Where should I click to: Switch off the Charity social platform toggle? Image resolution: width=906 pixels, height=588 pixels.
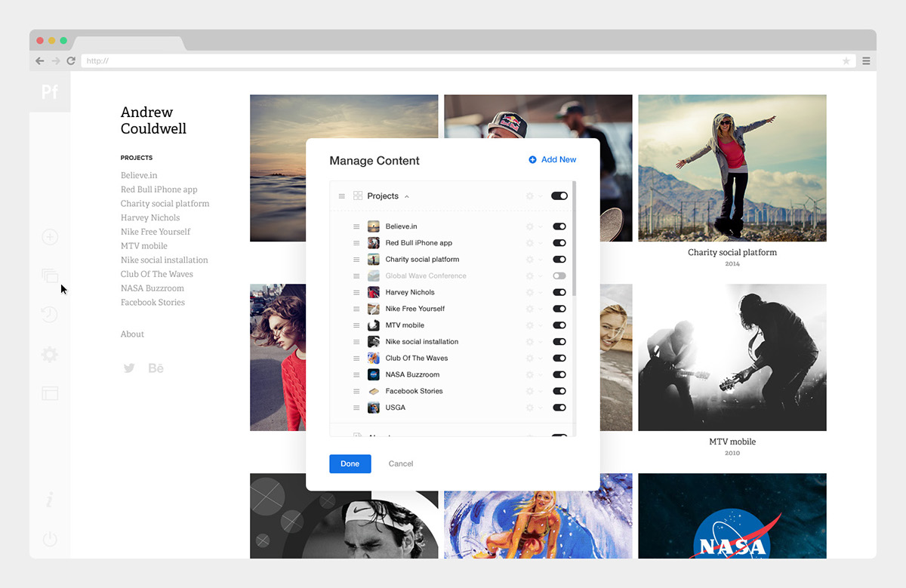click(559, 260)
